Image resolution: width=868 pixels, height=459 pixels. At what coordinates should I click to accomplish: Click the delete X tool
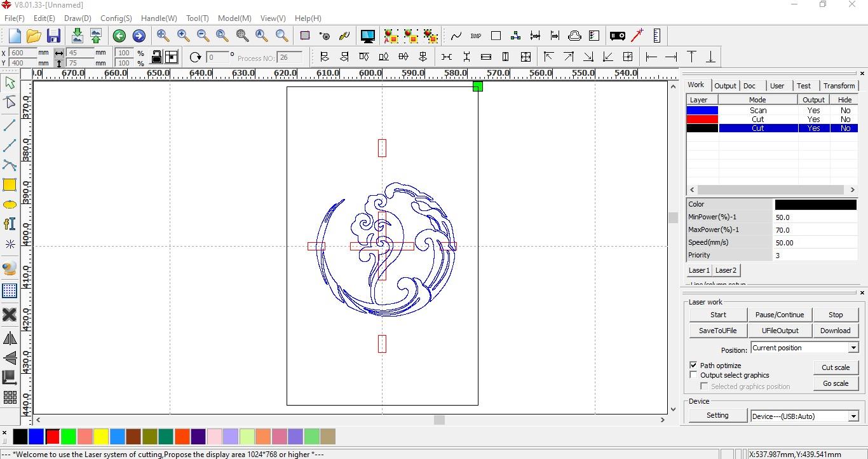pyautogui.click(x=10, y=315)
